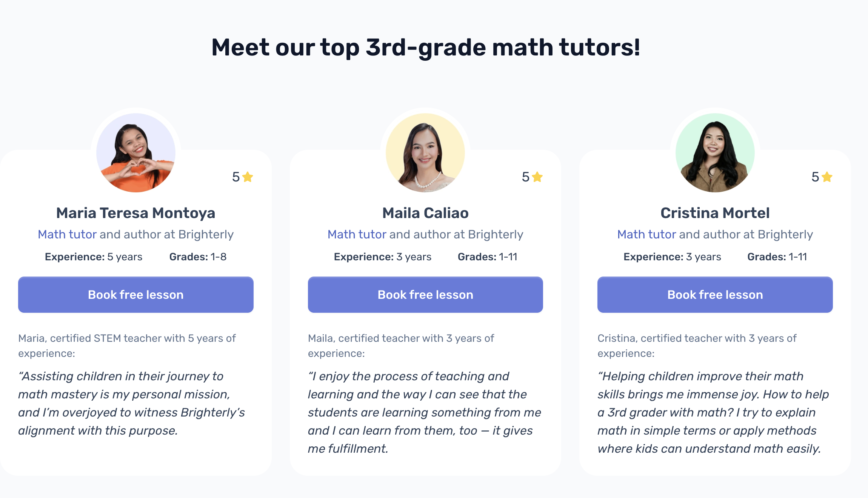Select the name Maila Caliao
This screenshot has width=868, height=498.
pyautogui.click(x=425, y=212)
